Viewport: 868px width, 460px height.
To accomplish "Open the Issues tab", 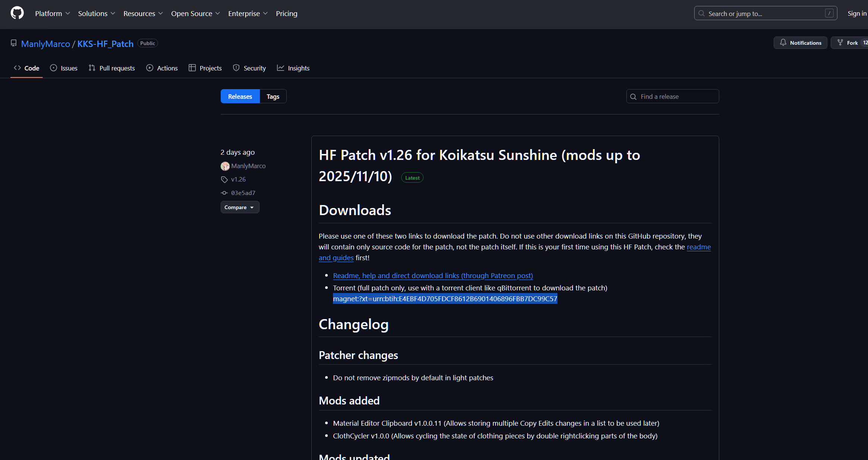I will click(x=64, y=68).
